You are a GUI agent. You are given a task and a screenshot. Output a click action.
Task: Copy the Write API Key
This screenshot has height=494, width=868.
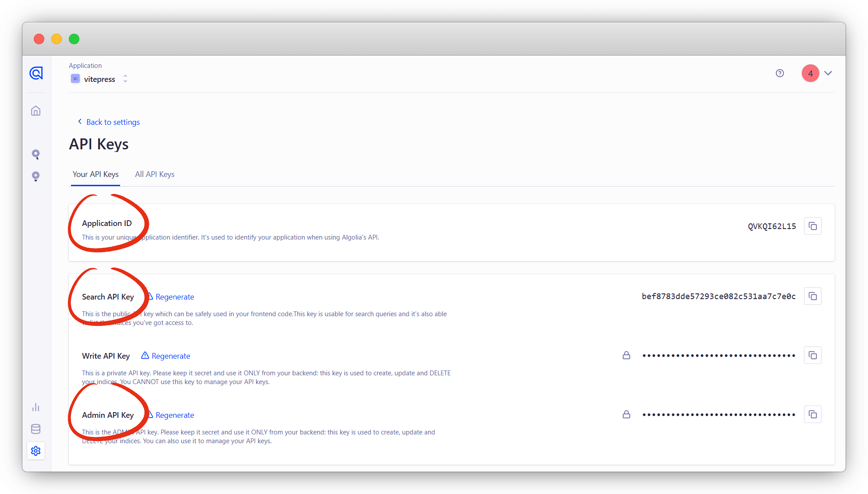812,355
